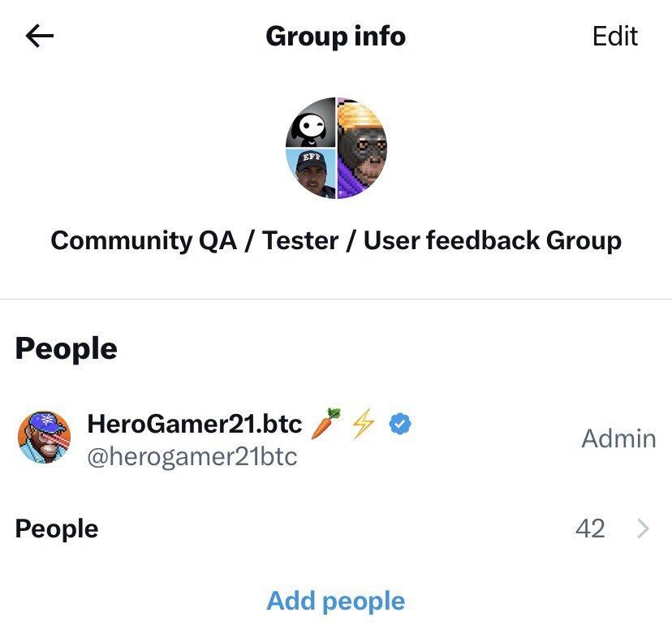This screenshot has width=672, height=634.
Task: Click the 42 member count
Action: (590, 528)
